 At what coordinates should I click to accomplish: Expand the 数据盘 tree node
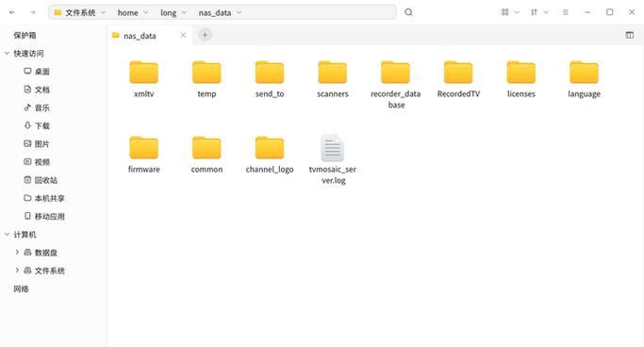click(x=17, y=252)
